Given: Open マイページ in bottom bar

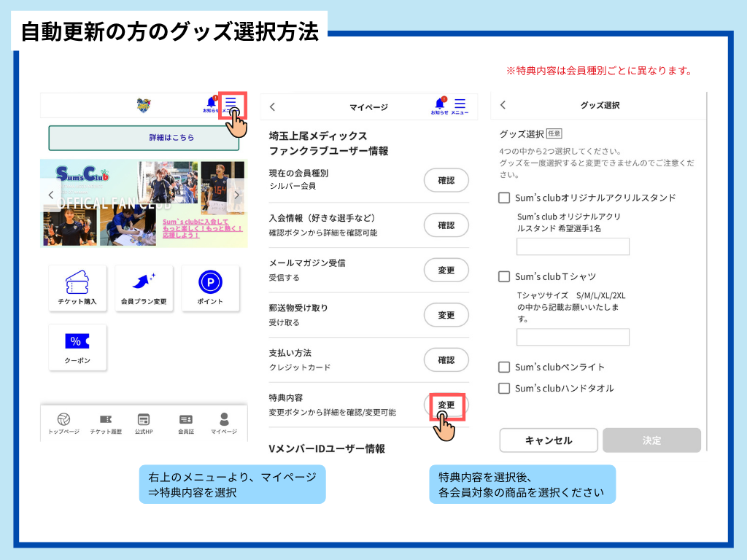Looking at the screenshot, I should pos(224,424).
